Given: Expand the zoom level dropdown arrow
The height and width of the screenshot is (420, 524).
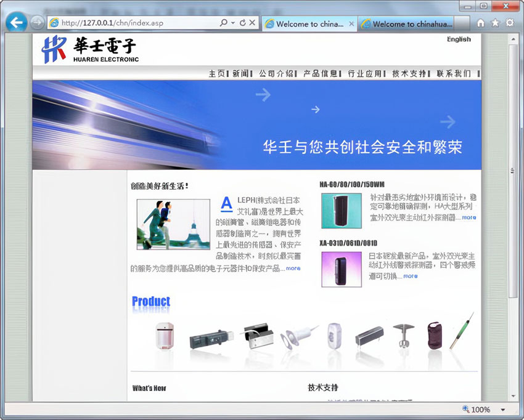Looking at the screenshot, I should click(x=503, y=410).
